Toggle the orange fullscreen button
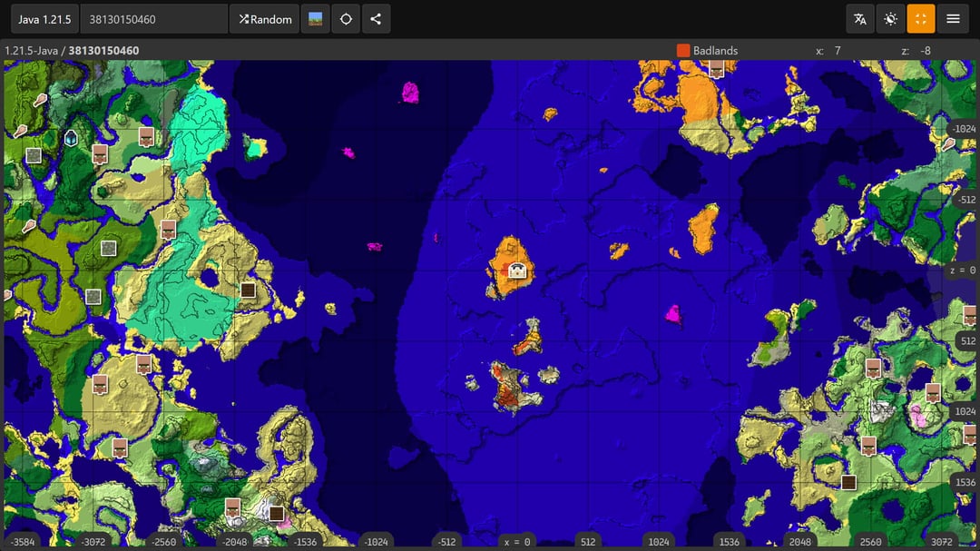980x551 pixels. pyautogui.click(x=920, y=19)
